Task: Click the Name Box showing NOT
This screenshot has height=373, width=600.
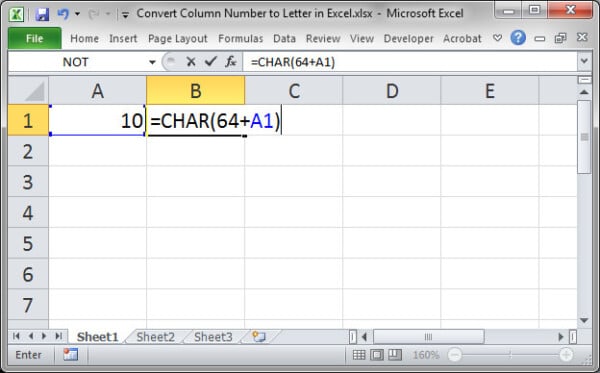Action: pos(77,62)
